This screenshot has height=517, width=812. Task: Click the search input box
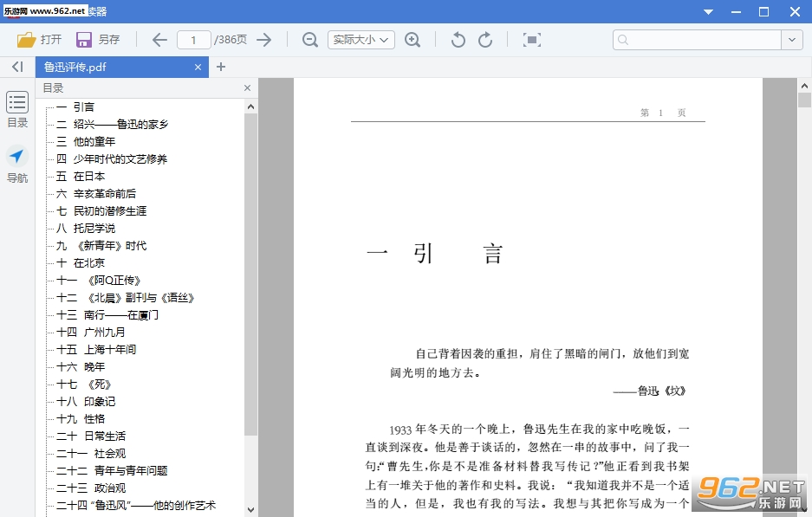(x=697, y=40)
